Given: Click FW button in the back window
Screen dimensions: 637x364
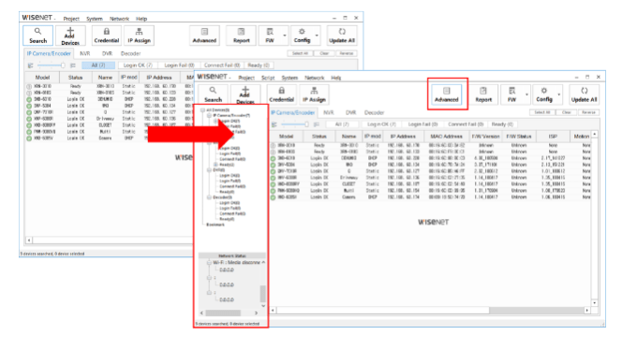Looking at the screenshot, I should point(270,36).
